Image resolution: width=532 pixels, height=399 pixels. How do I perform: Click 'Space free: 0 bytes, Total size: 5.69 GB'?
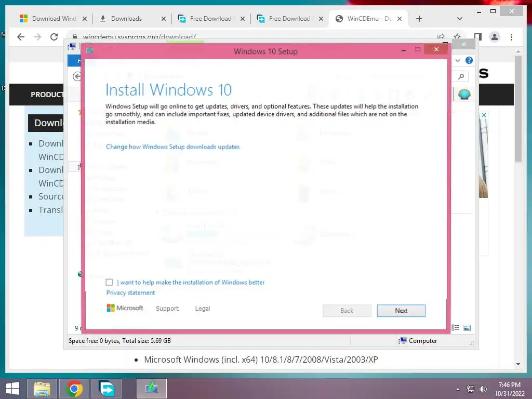120,340
